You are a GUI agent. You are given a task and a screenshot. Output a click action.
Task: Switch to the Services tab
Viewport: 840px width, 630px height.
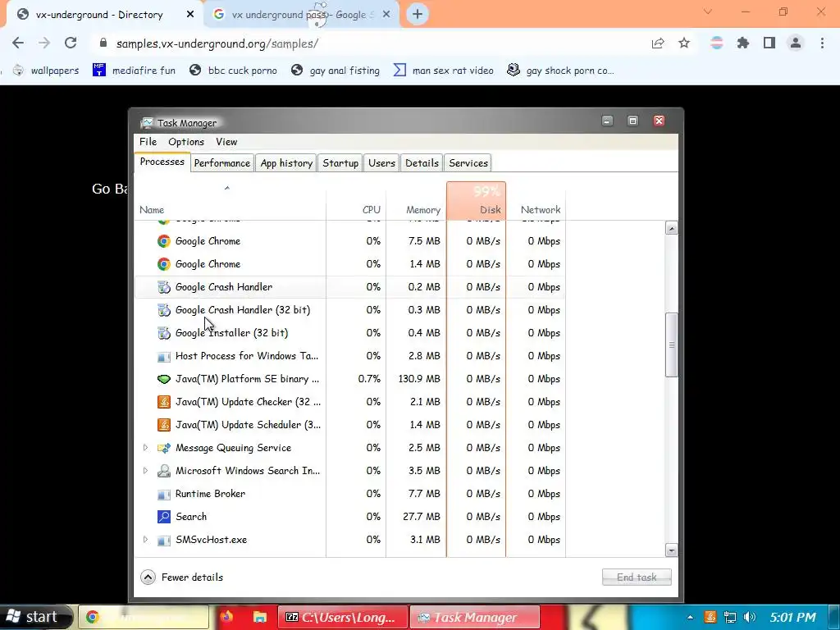coord(468,163)
